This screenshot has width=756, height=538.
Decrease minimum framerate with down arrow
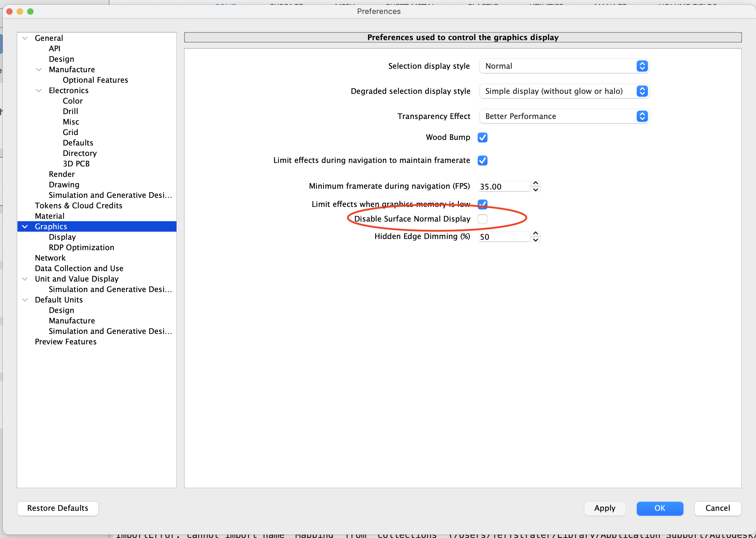tap(536, 190)
